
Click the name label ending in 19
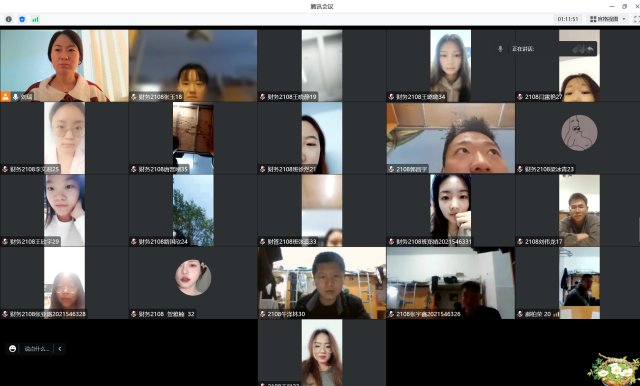[291, 97]
